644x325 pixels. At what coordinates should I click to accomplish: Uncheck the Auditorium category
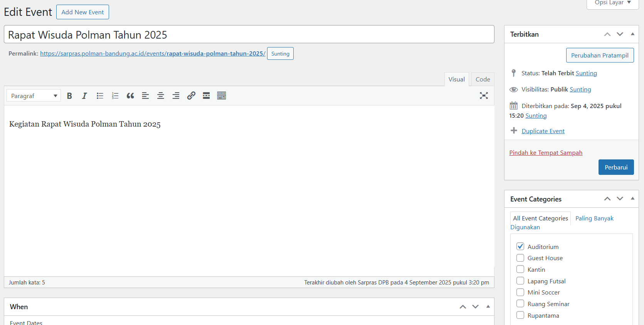pyautogui.click(x=520, y=246)
